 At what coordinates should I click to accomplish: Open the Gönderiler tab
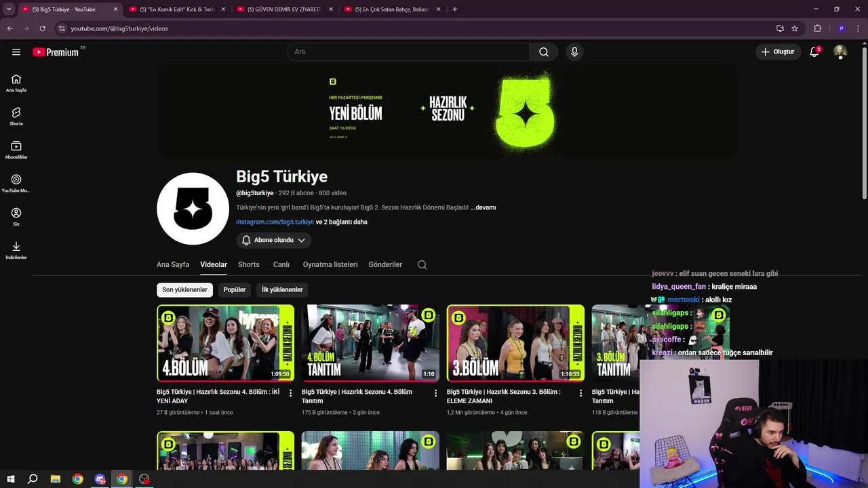pos(385,264)
